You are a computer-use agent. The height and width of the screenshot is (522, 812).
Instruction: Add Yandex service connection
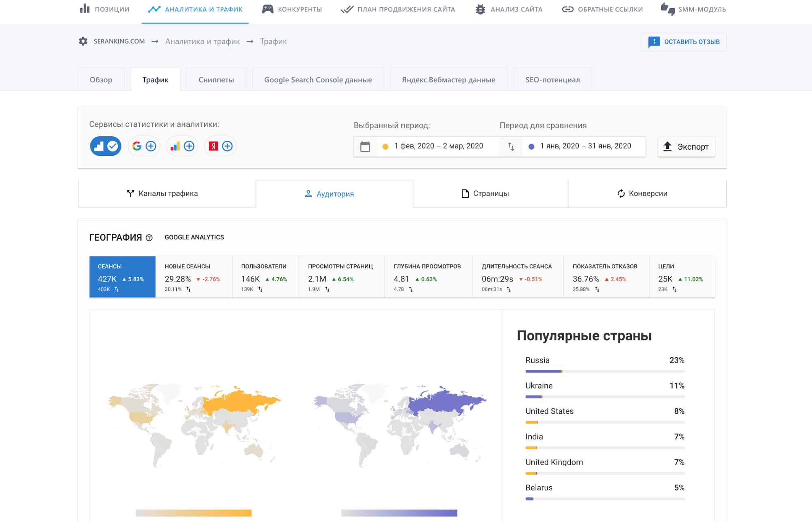pos(220,146)
